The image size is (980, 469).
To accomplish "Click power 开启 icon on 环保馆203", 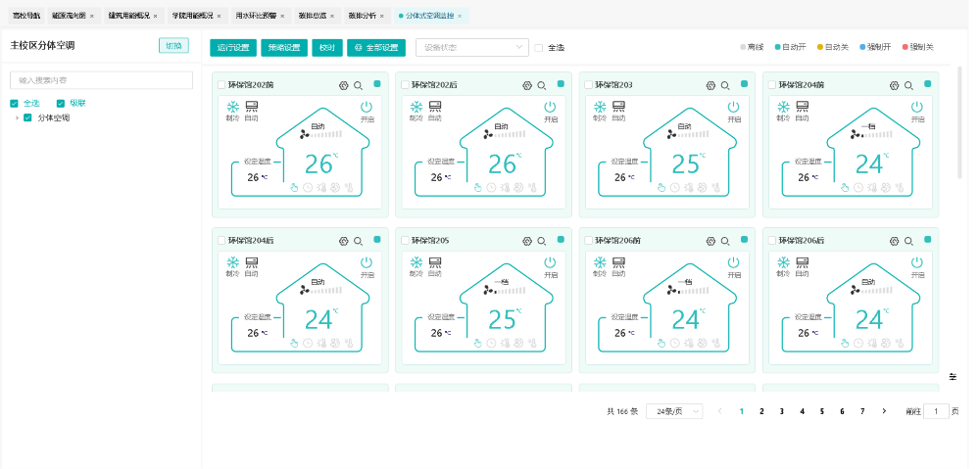I will pos(734,107).
